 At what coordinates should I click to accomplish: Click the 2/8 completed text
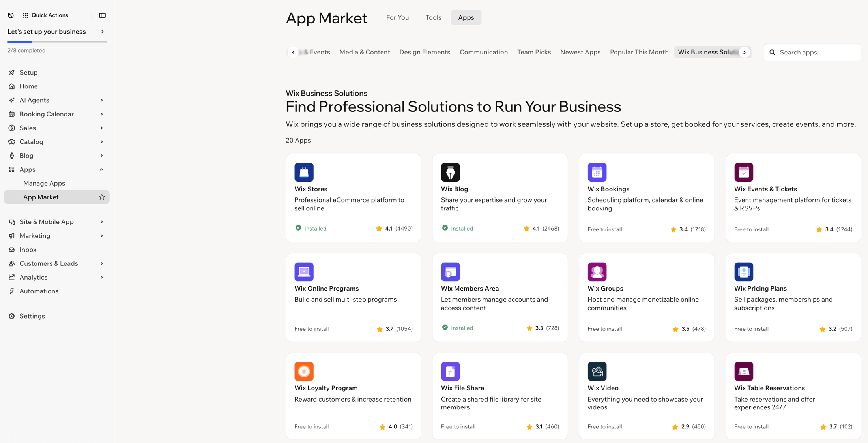click(26, 51)
